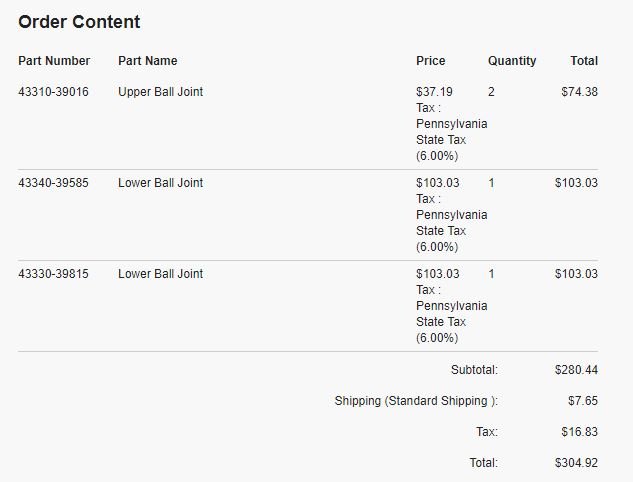This screenshot has height=482, width=633.
Task: Click the tax amount $16.83
Action: [580, 432]
